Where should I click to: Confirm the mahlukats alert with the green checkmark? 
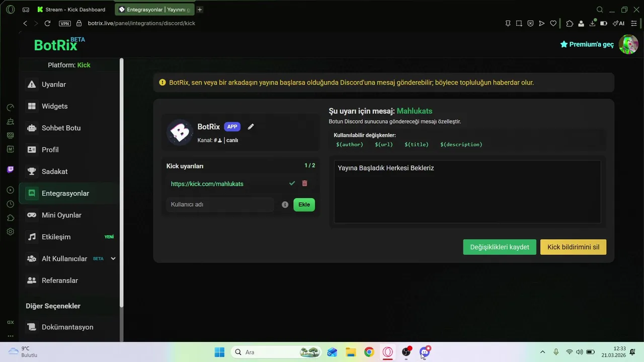pos(292,184)
